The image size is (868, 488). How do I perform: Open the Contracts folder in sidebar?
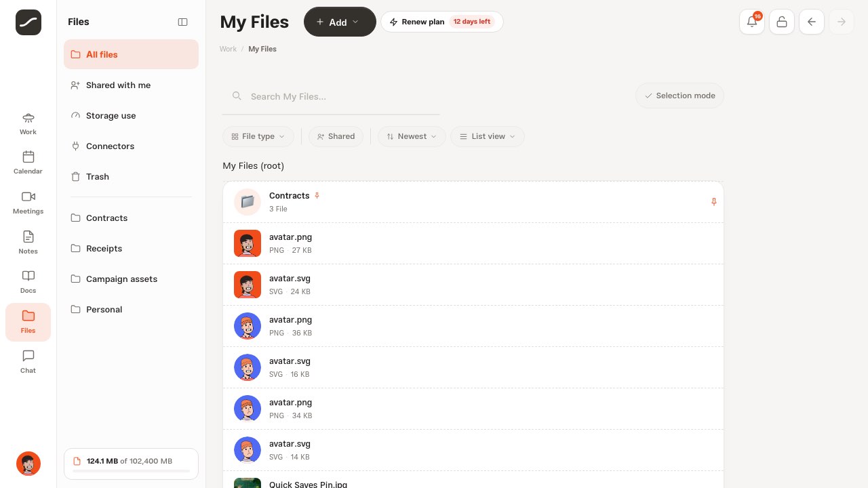131,218
